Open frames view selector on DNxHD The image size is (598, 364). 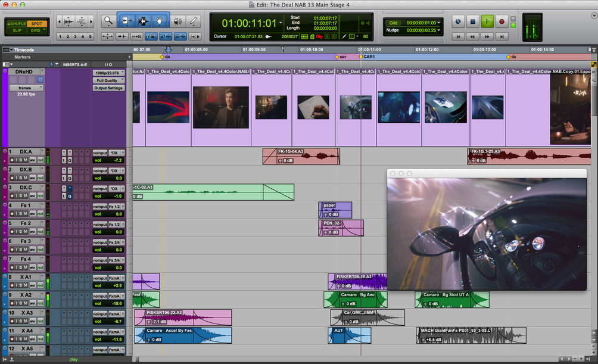(26, 88)
